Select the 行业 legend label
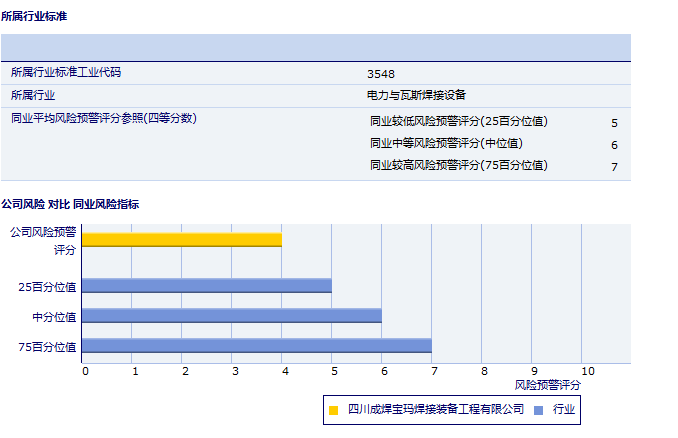 (x=564, y=409)
